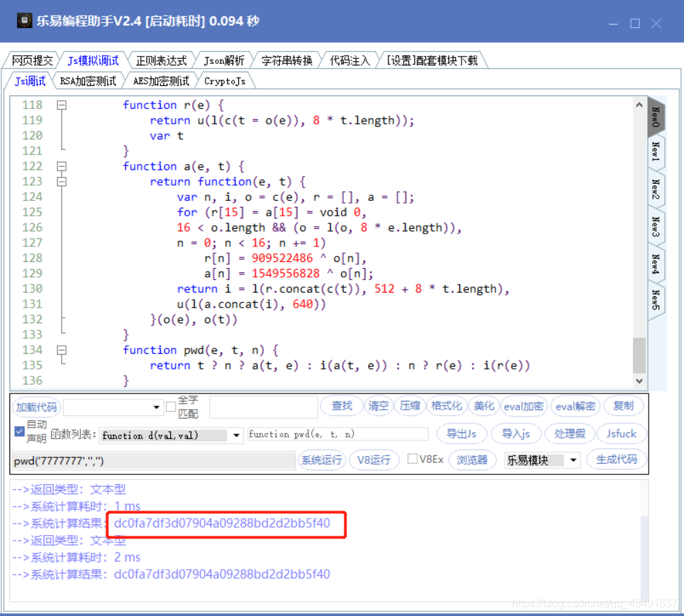Click the 系统计算耗时: 2 ms line
The height and width of the screenshot is (616, 684).
coord(76,557)
